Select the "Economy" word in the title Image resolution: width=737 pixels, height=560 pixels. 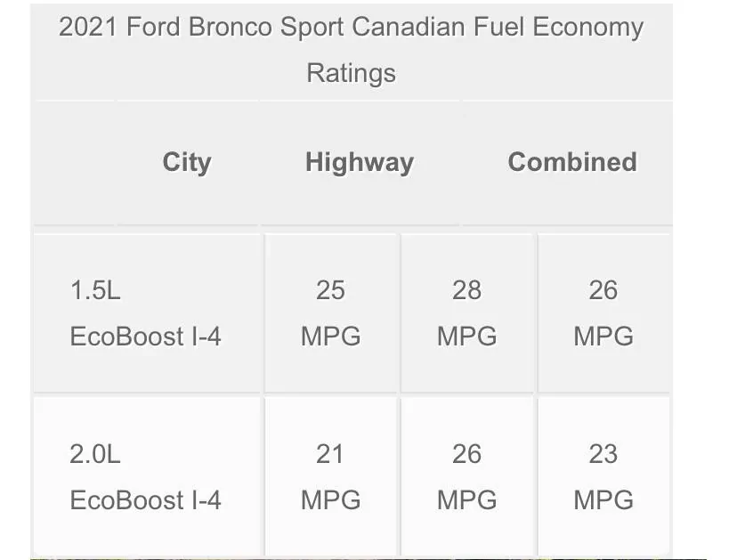[x=587, y=27]
